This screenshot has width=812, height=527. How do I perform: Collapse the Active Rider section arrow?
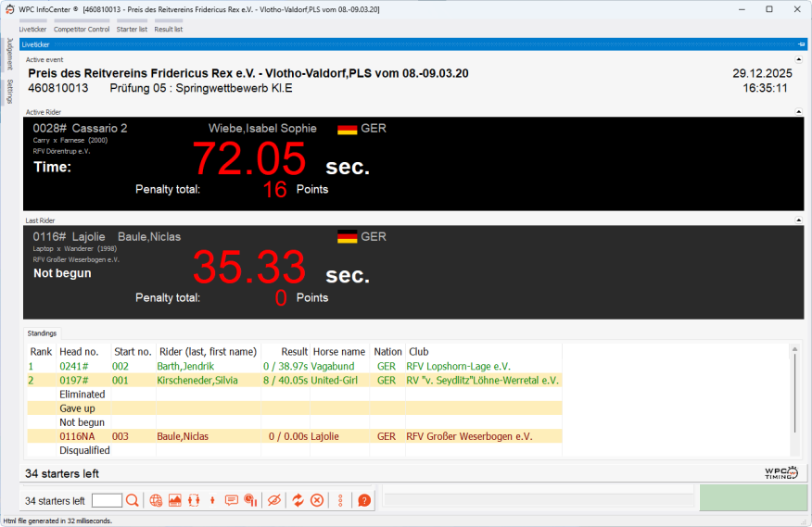tap(799, 111)
